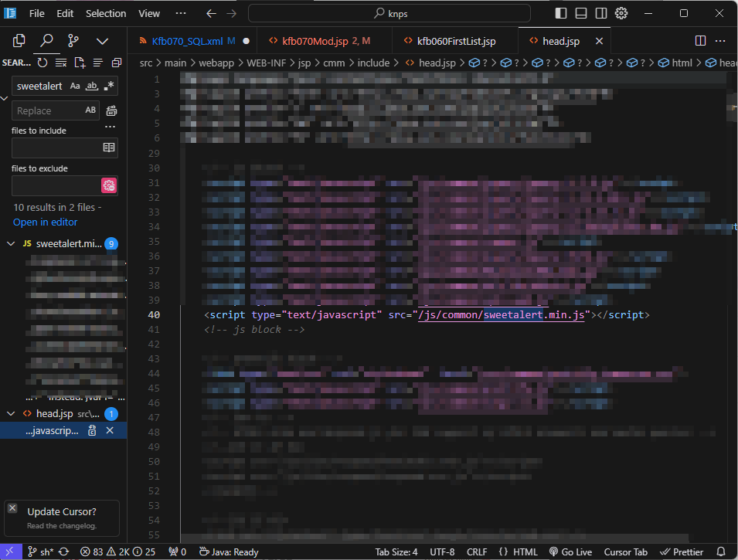The height and width of the screenshot is (560, 738).
Task: Toggle use exclude settings and ignore files
Action: pos(109,185)
